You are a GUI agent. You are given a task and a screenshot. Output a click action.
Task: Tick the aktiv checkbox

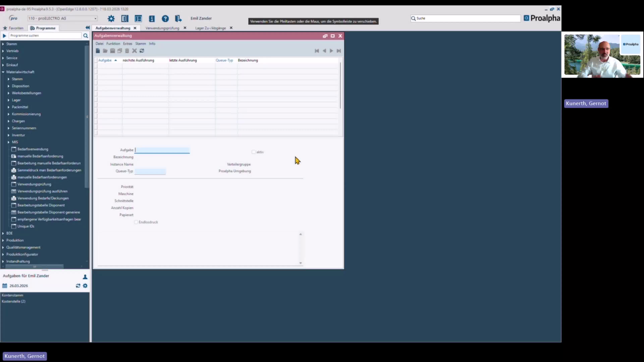254,152
